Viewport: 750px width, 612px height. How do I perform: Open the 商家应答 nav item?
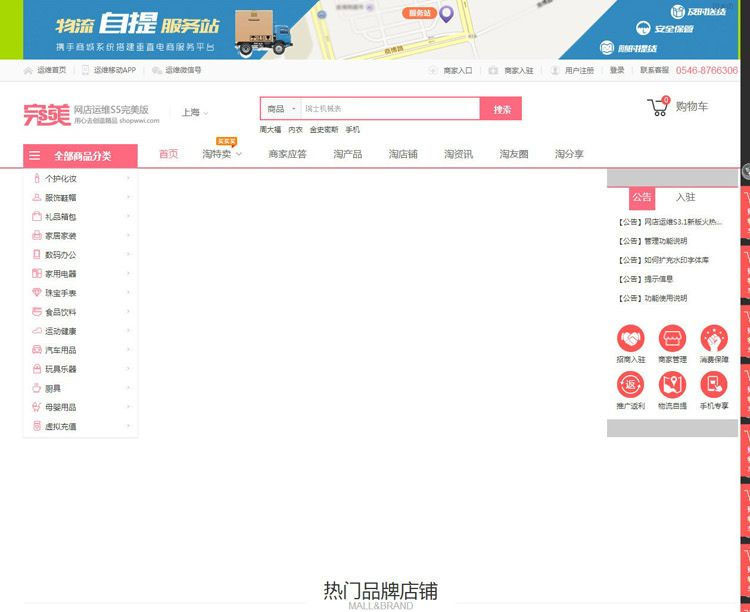point(287,154)
